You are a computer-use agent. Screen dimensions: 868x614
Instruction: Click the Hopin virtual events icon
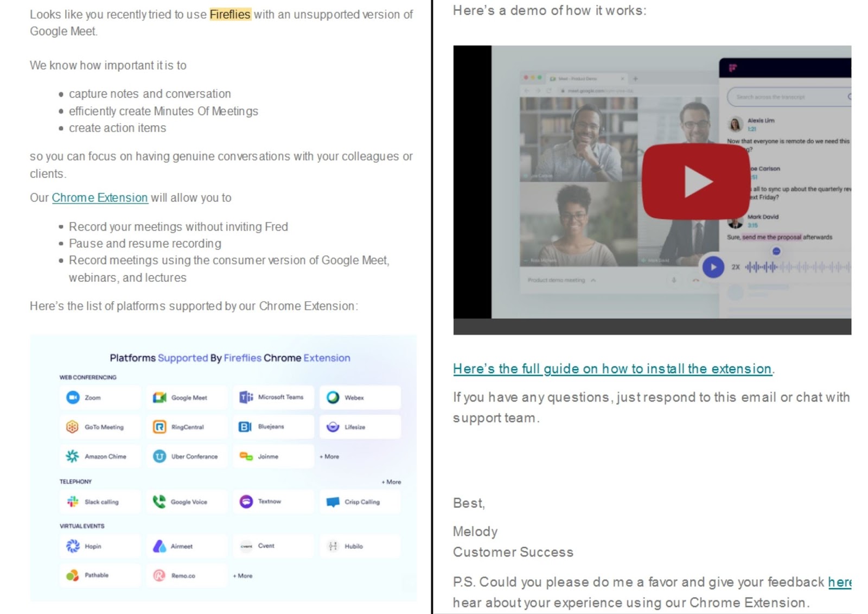coord(73,546)
